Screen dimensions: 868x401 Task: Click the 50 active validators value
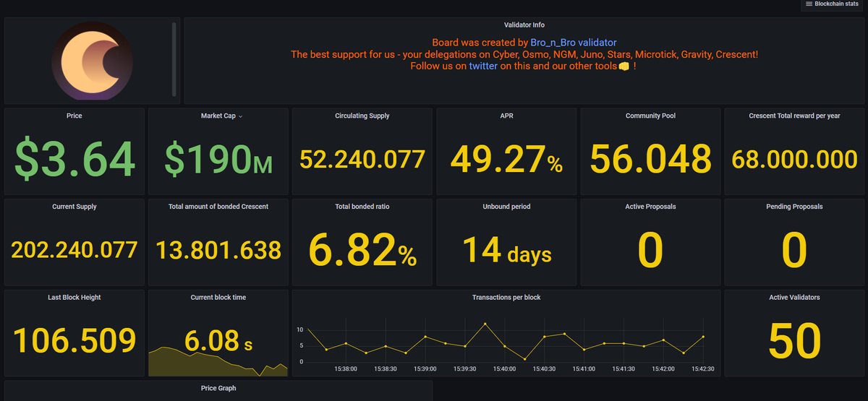(x=794, y=340)
